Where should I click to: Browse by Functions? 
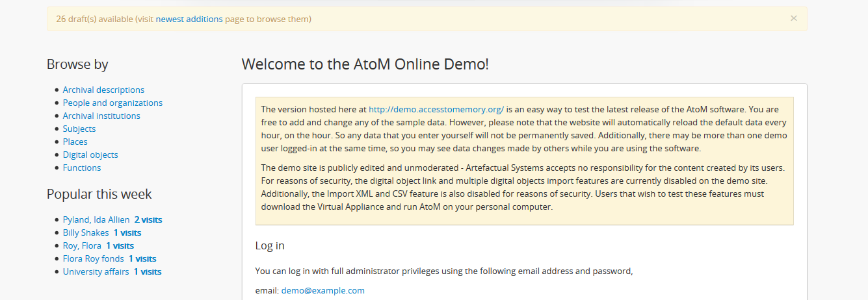82,168
